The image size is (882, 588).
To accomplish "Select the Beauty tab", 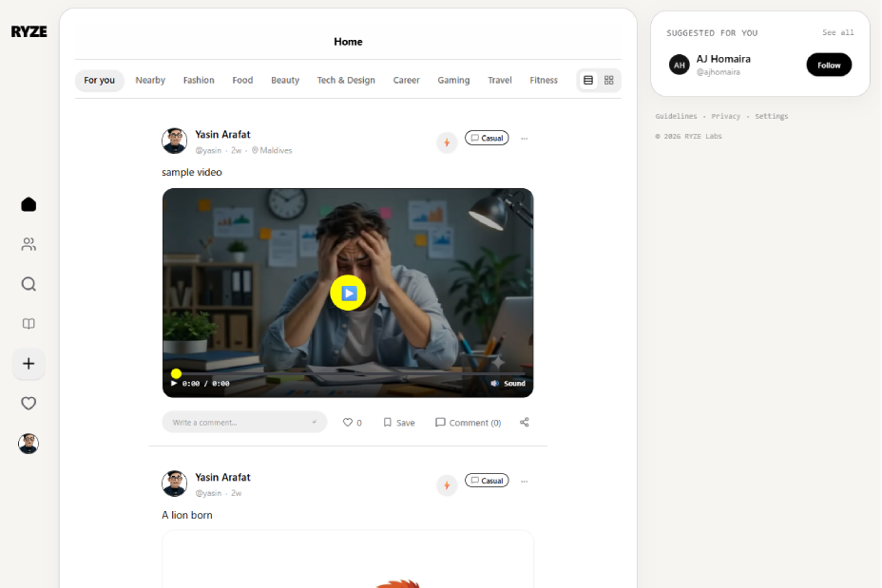I will click(x=285, y=81).
